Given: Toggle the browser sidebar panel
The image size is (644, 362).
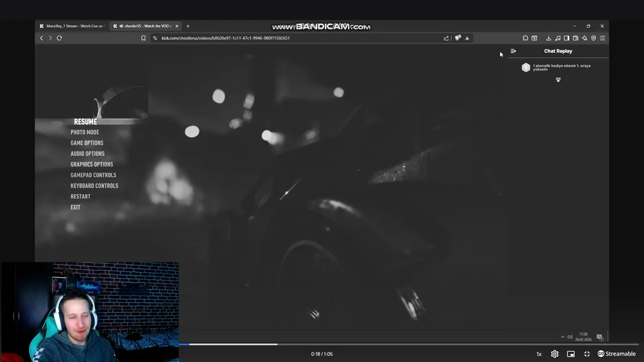Looking at the screenshot, I should pyautogui.click(x=567, y=38).
